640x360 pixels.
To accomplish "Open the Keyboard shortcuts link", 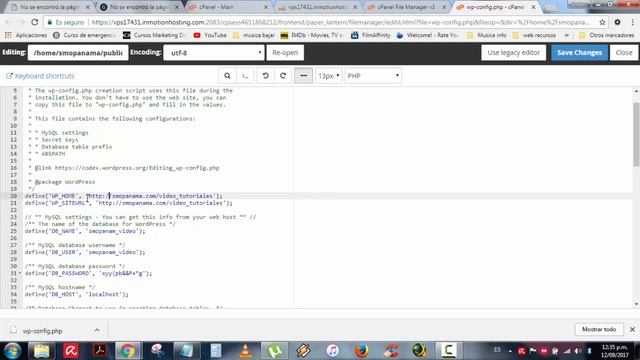I will coord(40,76).
